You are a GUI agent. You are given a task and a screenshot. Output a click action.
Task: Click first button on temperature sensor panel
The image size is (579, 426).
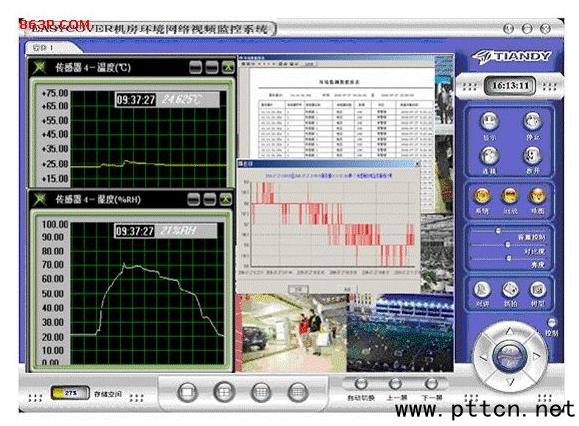point(195,67)
